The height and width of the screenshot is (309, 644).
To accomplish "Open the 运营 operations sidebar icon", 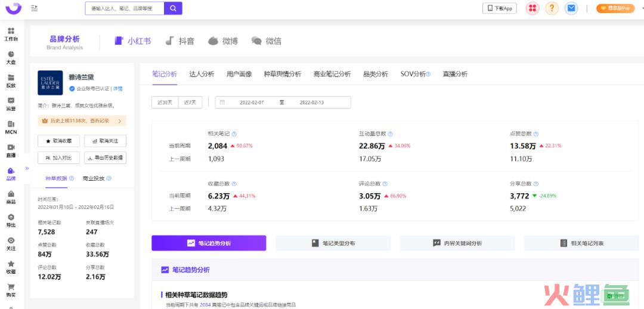I will [x=11, y=104].
